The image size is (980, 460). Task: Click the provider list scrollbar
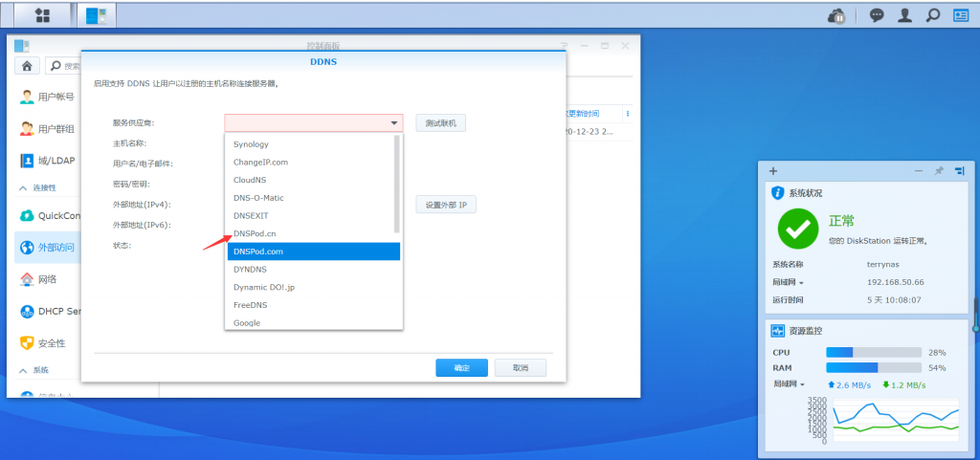[397, 184]
